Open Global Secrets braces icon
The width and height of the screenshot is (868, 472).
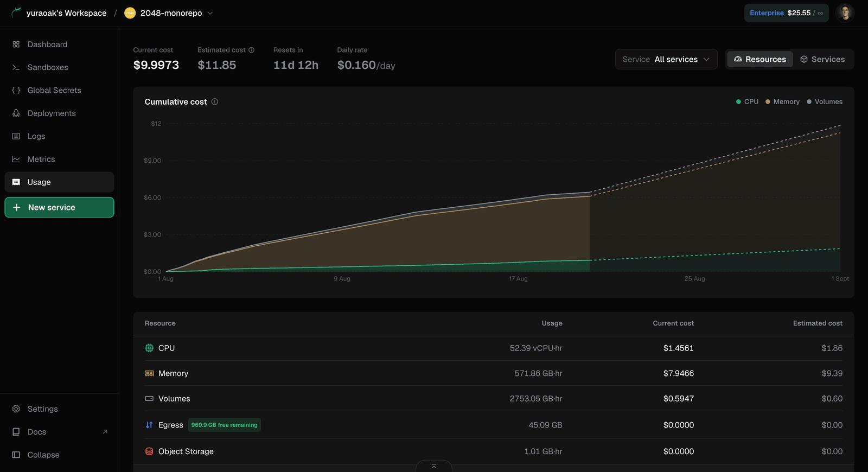coord(16,90)
